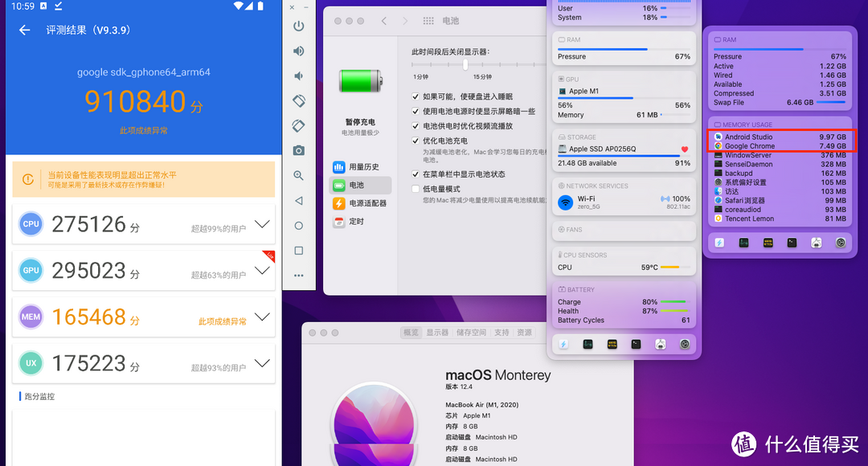Image resolution: width=868 pixels, height=466 pixels.
Task: Click Android Studio icon in memory usage list
Action: coord(718,137)
